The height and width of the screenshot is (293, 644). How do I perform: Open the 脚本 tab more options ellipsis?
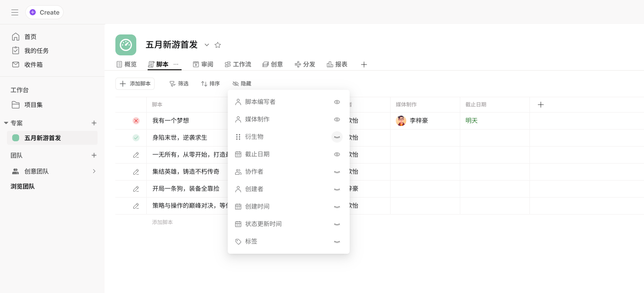tap(176, 64)
